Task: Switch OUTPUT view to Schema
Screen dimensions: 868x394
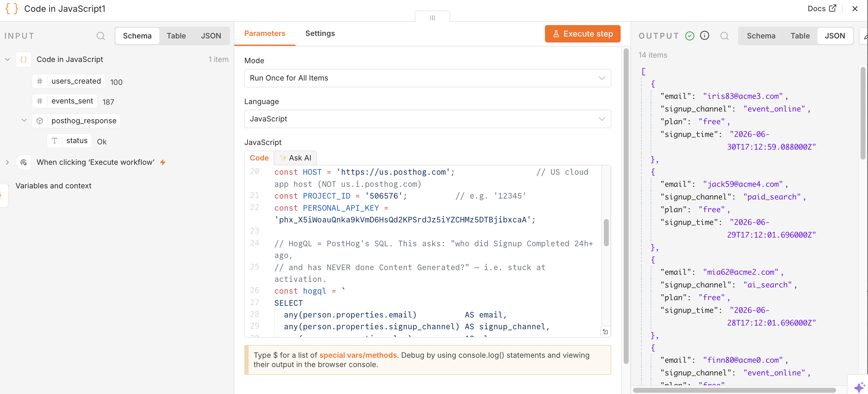Action: click(x=761, y=36)
